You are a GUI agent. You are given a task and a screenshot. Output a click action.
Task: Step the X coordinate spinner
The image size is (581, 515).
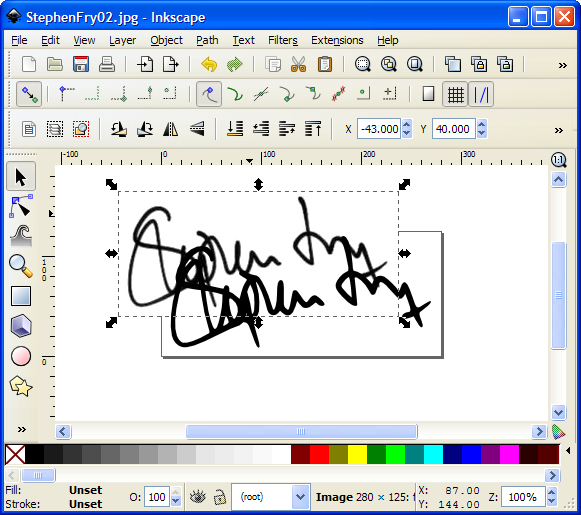pos(407,129)
